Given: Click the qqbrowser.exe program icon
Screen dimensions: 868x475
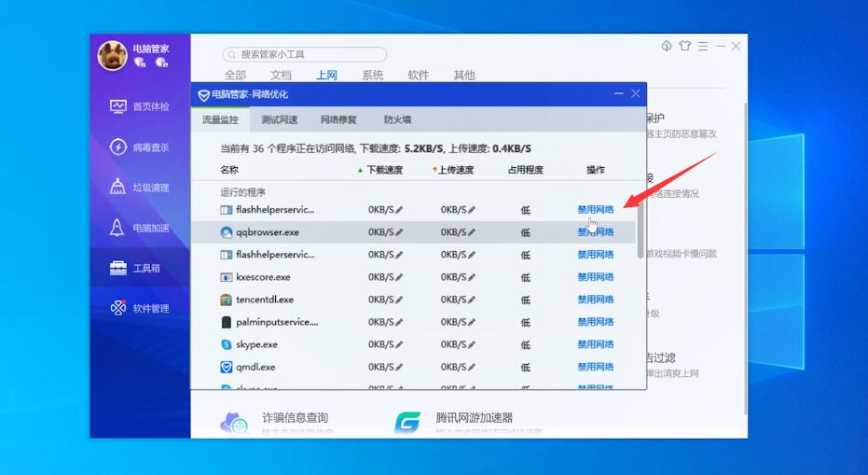Looking at the screenshot, I should [227, 232].
